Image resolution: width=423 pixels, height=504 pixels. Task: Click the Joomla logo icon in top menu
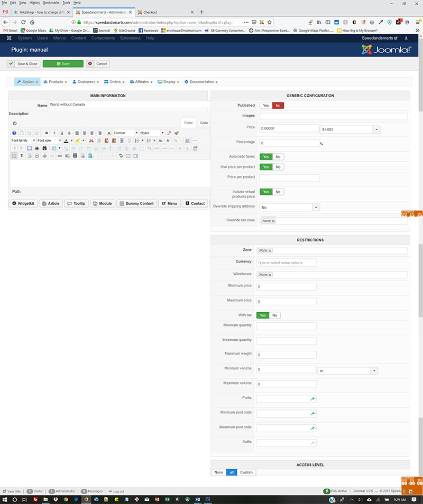coord(9,38)
